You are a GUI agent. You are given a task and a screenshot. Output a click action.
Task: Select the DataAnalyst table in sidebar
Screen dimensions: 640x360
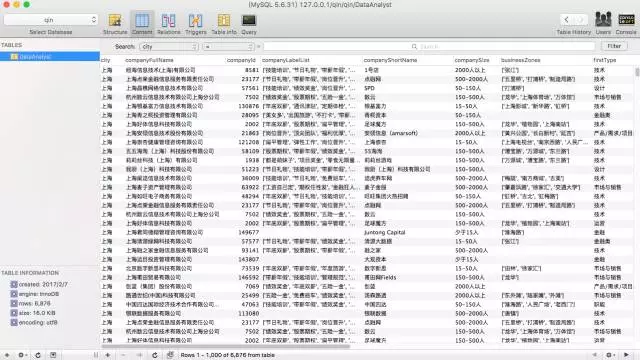click(x=50, y=56)
